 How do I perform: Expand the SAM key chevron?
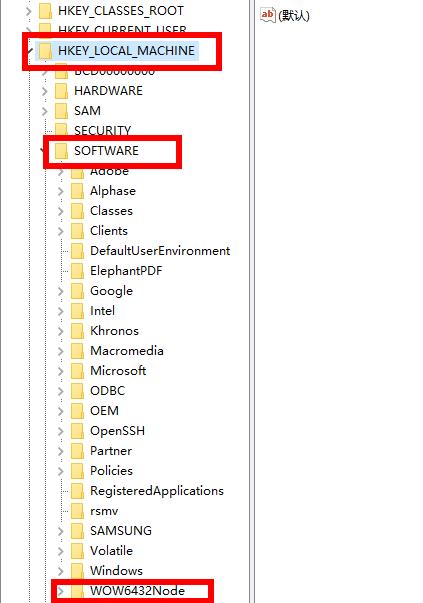tap(45, 111)
